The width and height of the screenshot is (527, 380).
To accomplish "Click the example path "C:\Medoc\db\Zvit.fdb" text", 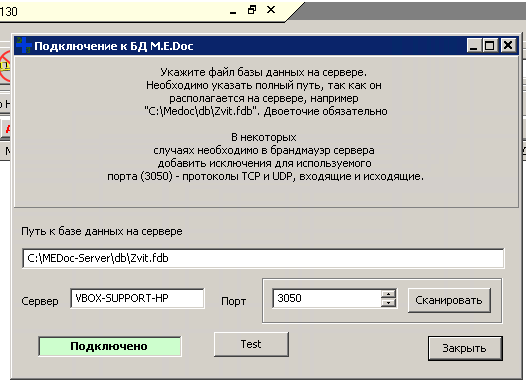I will [201, 111].
